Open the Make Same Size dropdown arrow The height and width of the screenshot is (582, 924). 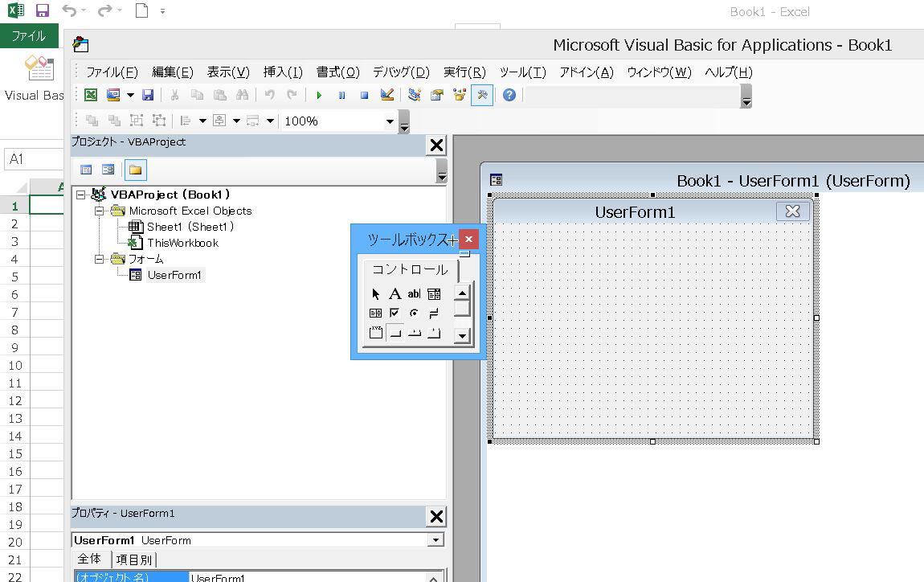pyautogui.click(x=271, y=121)
